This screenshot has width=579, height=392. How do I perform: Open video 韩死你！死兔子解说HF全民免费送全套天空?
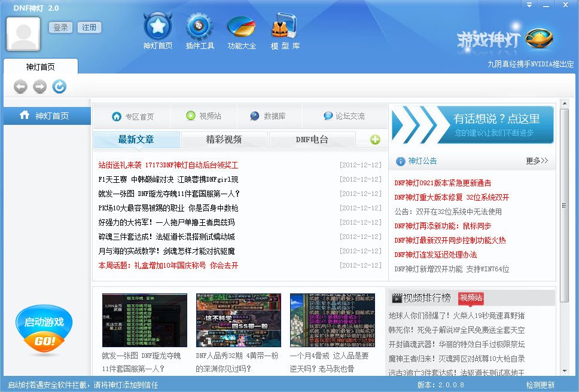click(x=456, y=330)
